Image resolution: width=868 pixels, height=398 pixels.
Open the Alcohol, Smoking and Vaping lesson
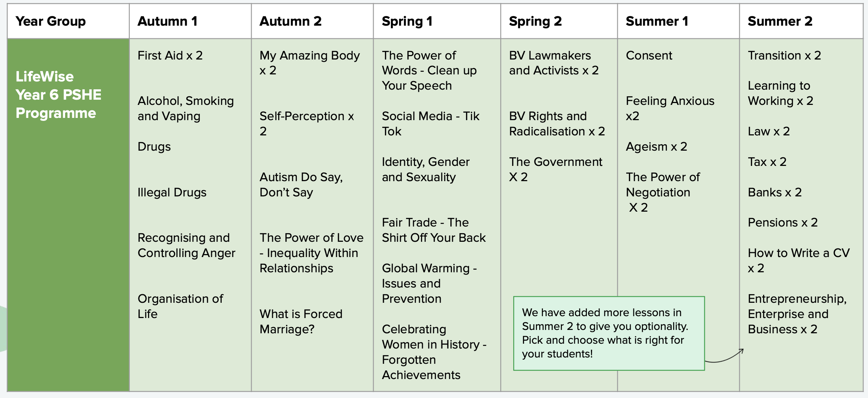[x=186, y=108]
